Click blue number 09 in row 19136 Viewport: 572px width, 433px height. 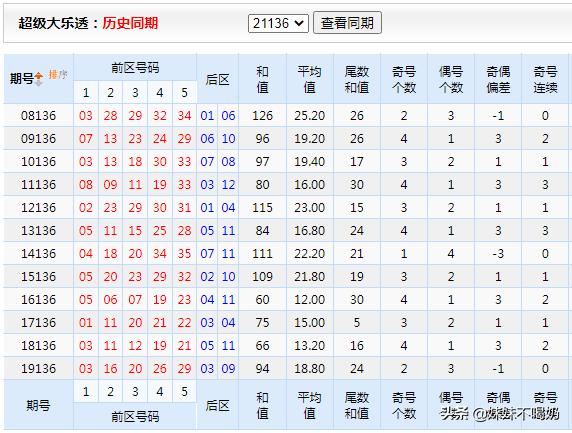(228, 368)
